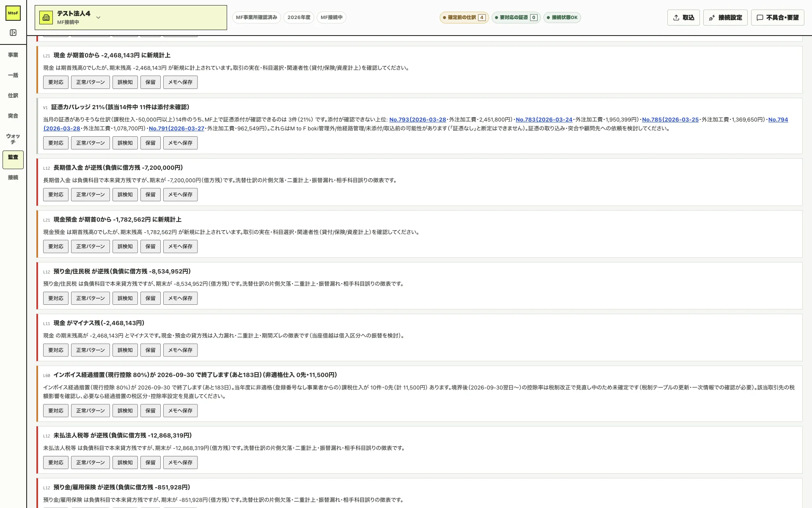Mark 長期借入金 逆残 item as 誤検知

[125, 194]
